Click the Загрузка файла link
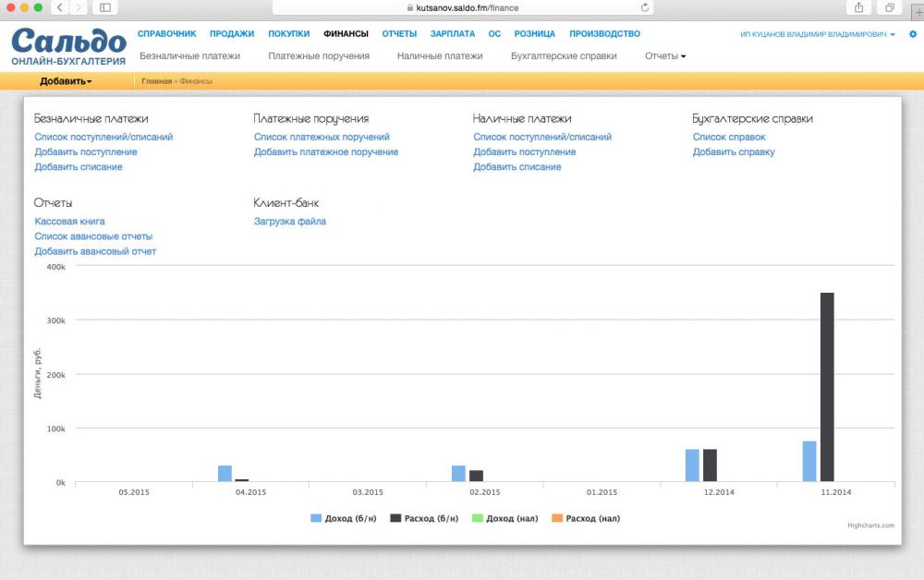This screenshot has height=580, width=924. click(290, 222)
